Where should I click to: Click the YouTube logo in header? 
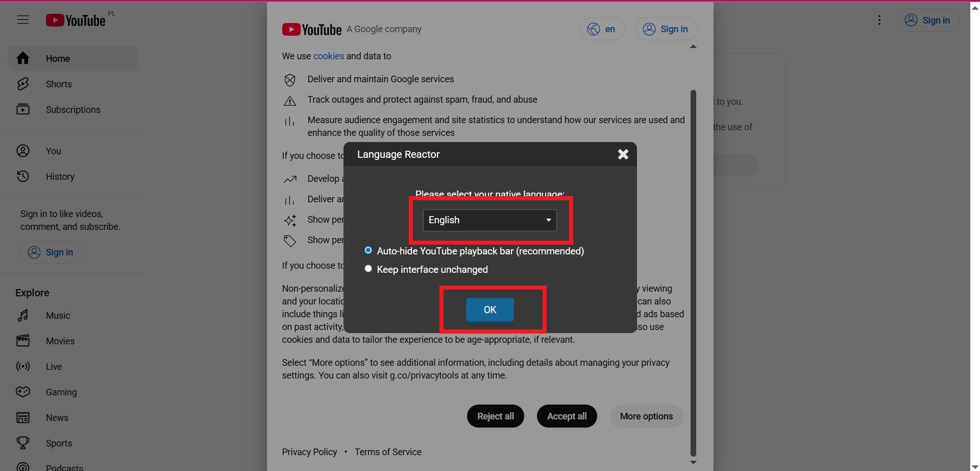[x=76, y=20]
